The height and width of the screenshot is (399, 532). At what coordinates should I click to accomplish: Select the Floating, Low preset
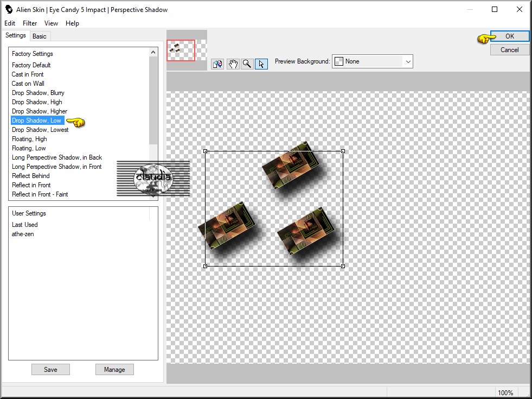click(29, 148)
